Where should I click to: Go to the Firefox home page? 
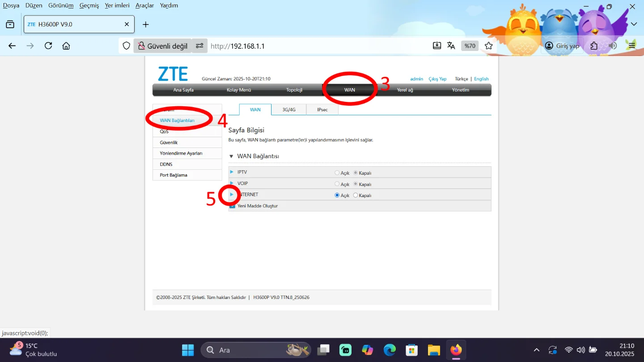66,46
